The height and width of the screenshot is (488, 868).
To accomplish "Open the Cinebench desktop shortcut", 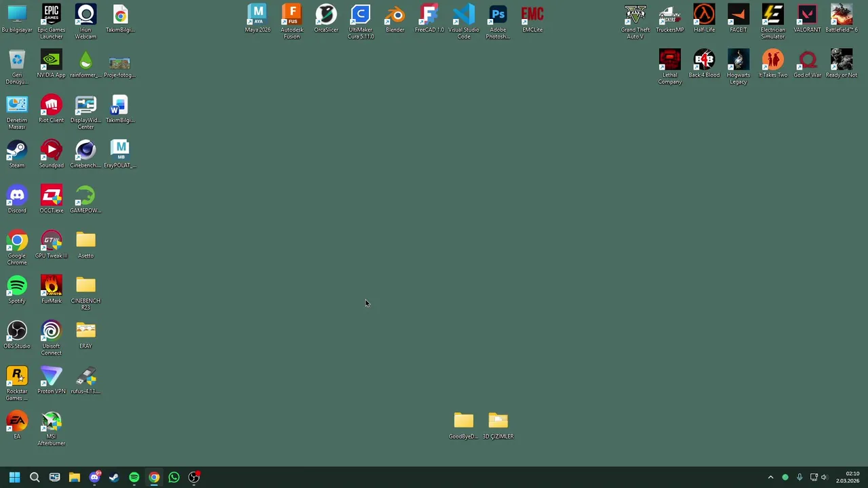I will tap(85, 154).
